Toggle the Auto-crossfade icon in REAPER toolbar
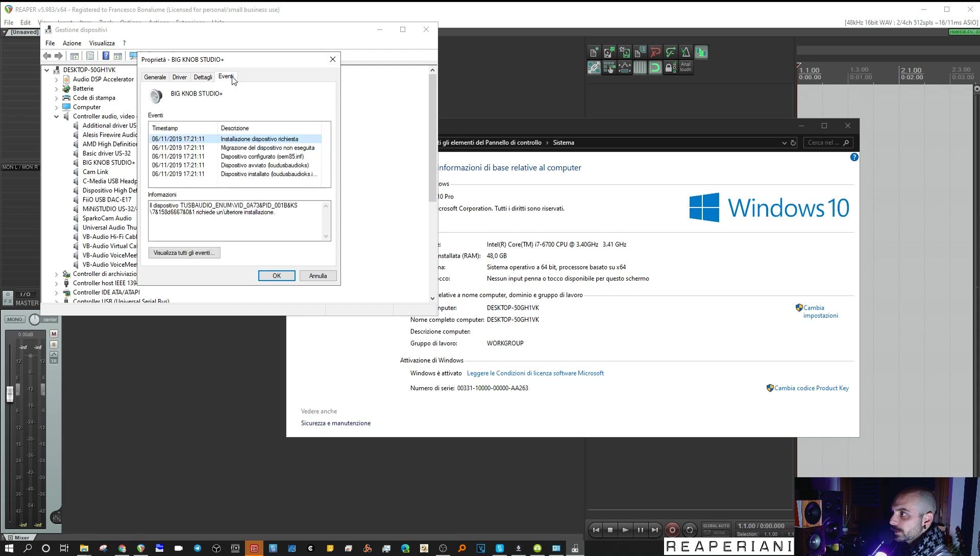Viewport: 980px width, 556px height. click(x=701, y=52)
